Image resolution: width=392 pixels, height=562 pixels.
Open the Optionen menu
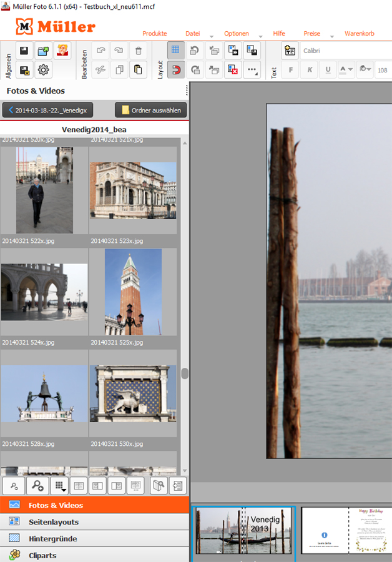pyautogui.click(x=237, y=34)
